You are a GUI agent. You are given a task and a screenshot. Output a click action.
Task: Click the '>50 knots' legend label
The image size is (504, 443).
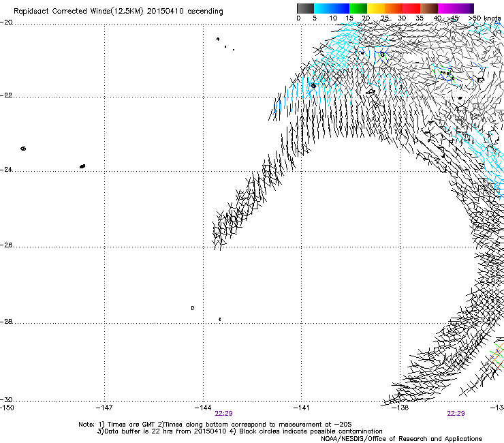(484, 18)
